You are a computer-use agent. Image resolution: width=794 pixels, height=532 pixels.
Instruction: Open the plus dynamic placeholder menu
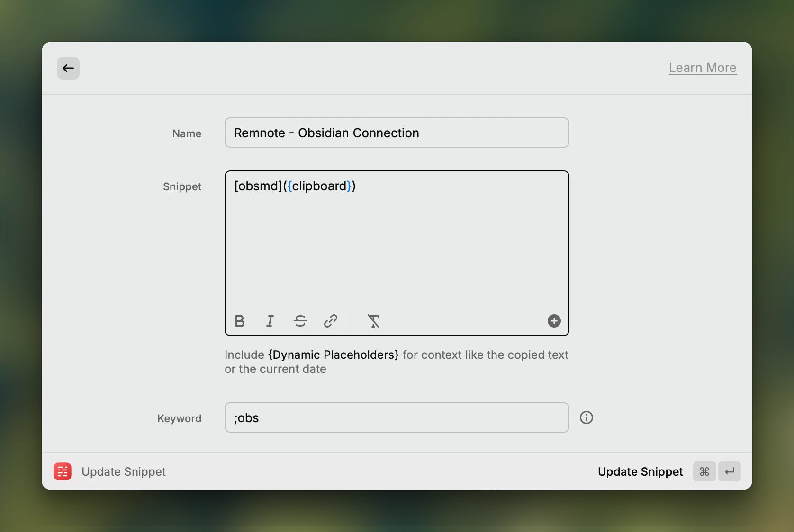point(554,321)
